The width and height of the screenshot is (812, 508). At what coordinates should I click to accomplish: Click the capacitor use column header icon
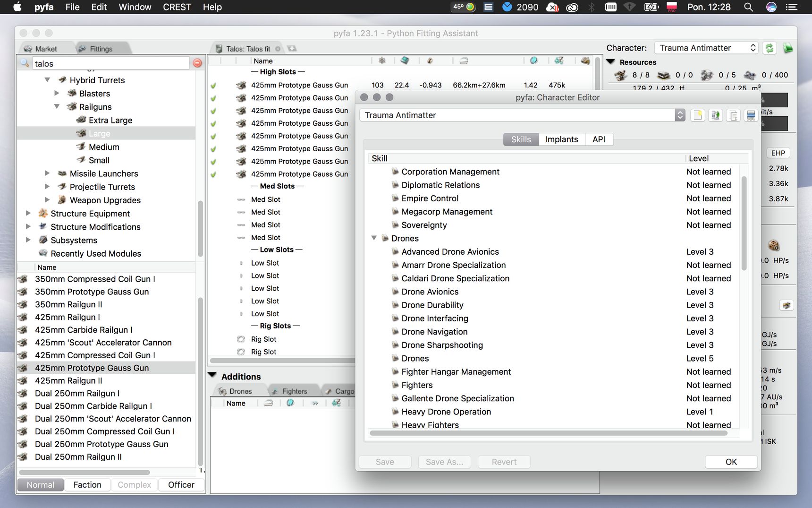pyautogui.click(x=533, y=60)
